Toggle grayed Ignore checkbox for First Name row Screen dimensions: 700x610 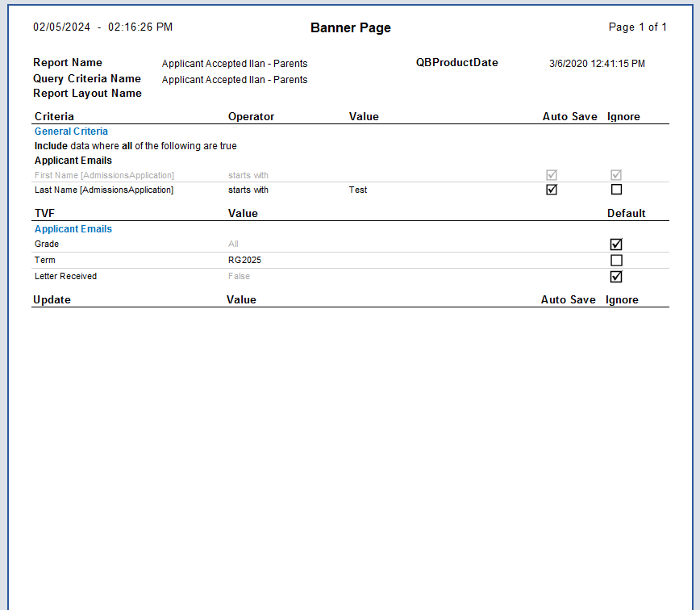tap(616, 174)
